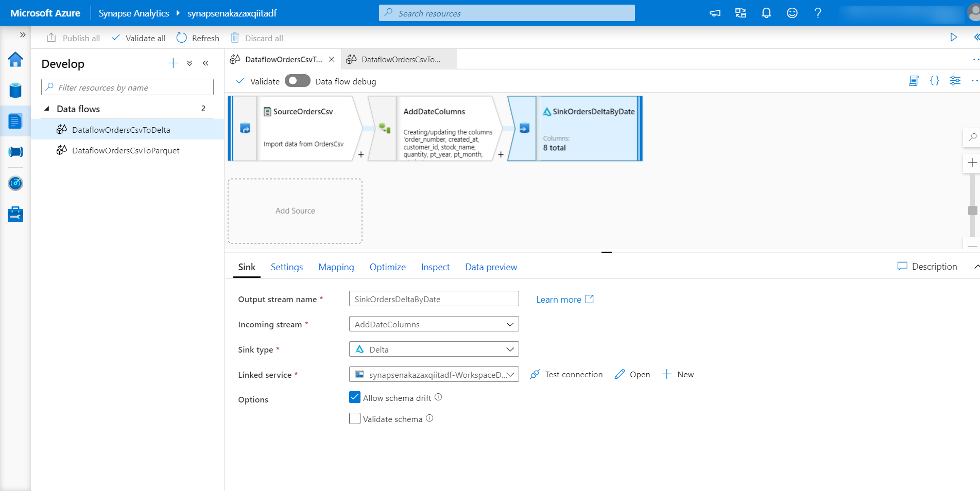Select the AddDateColumns node
980x491 pixels.
coord(435,128)
